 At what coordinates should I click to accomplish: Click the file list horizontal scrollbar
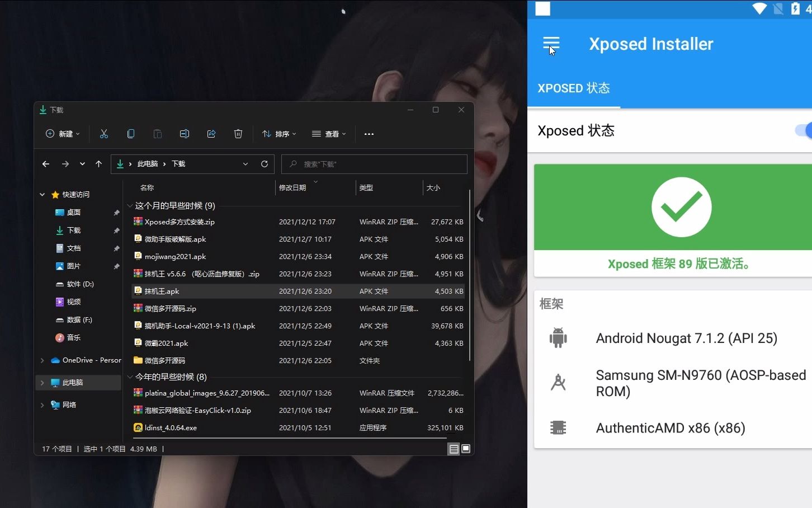[x=290, y=438]
